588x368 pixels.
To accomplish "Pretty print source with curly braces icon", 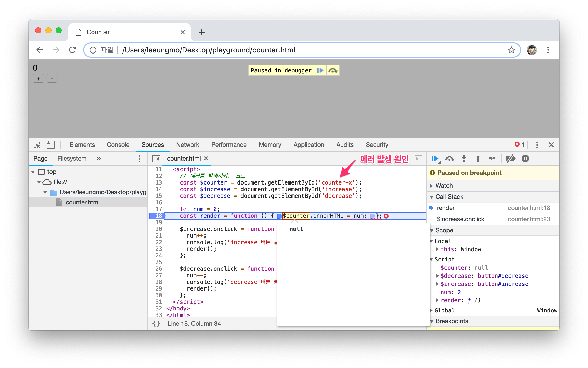I will point(156,323).
